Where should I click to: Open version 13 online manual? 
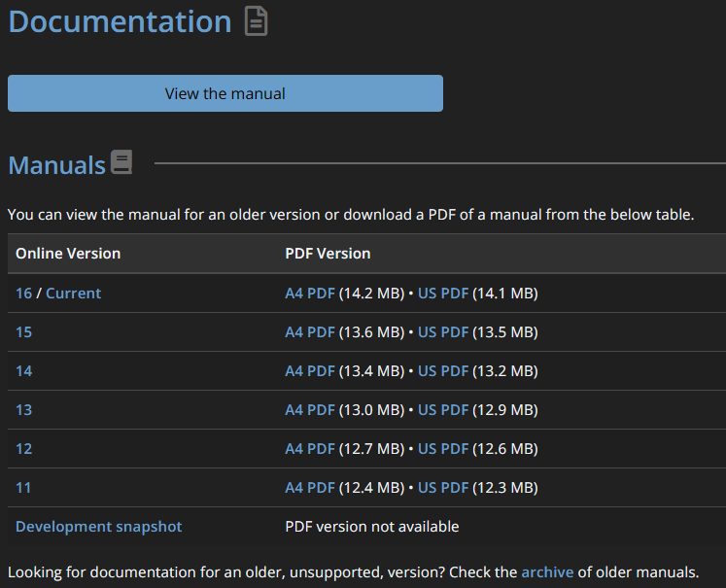23,409
